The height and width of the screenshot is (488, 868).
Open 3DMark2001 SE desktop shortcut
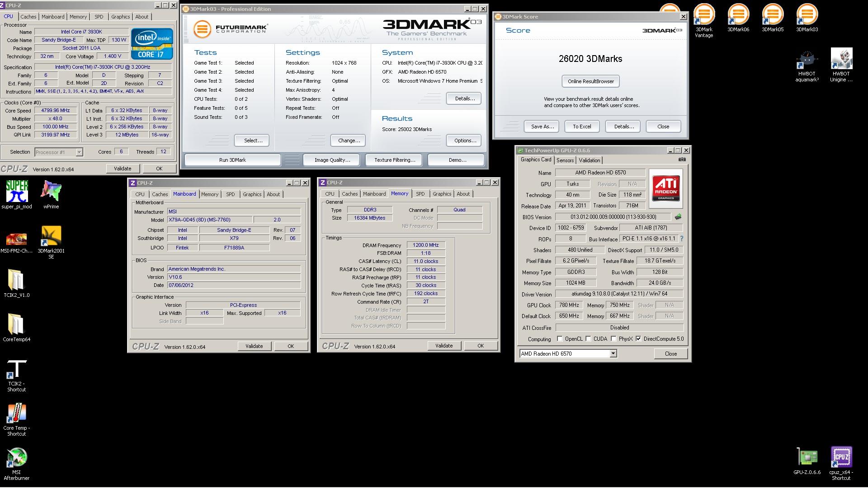coord(51,243)
